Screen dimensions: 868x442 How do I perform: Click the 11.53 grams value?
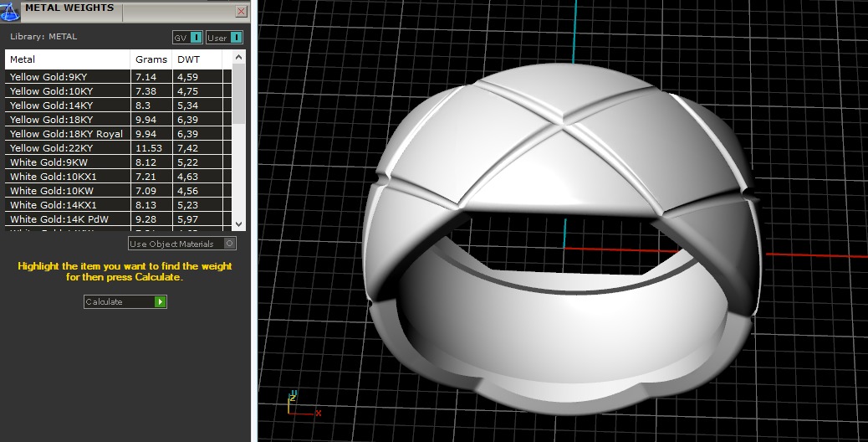coord(149,148)
